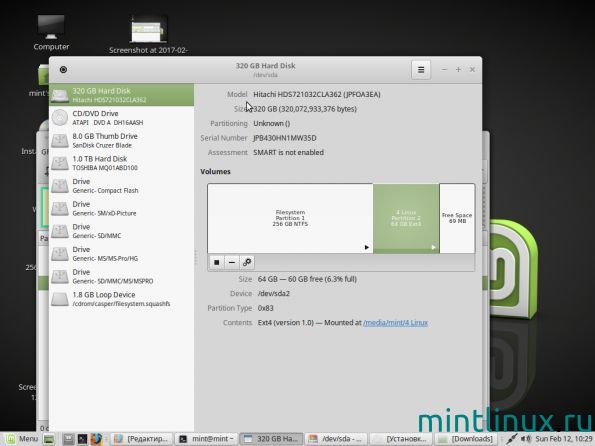This screenshot has width=595, height=446.
Task: Minimize the Disks window
Action: coord(444,69)
